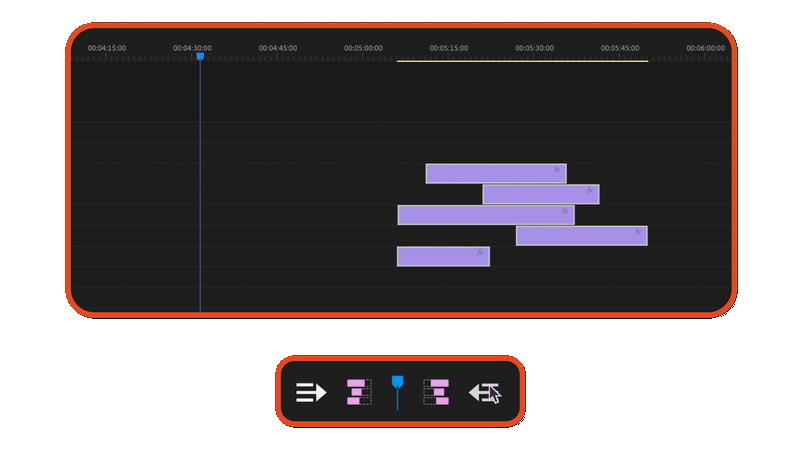Select the topmost purple clip
The height and width of the screenshot is (450, 800).
tap(490, 174)
